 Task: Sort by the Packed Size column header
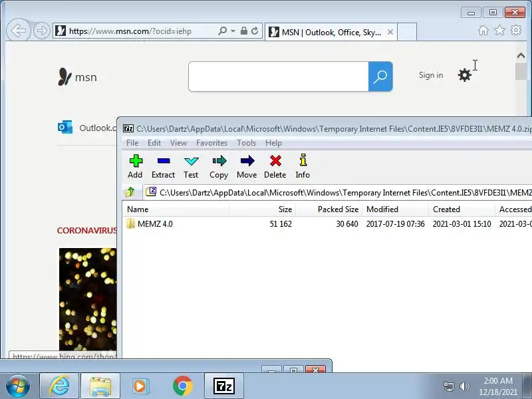329,209
